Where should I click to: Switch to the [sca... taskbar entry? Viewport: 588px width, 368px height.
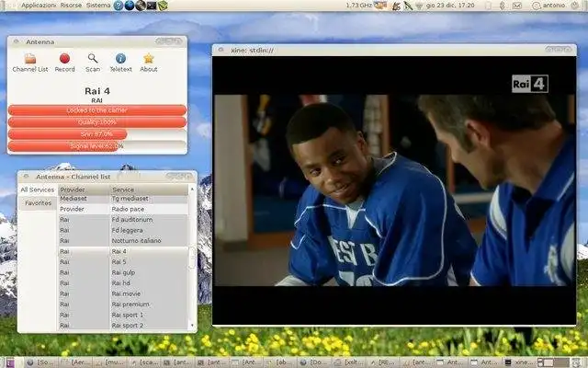143,362
